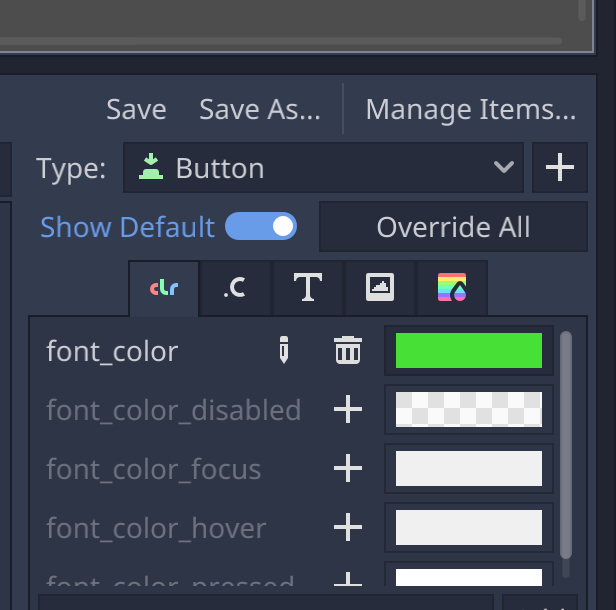Viewport: 616px width, 610px height.
Task: Override font_color_hover with its plus icon
Action: [348, 527]
